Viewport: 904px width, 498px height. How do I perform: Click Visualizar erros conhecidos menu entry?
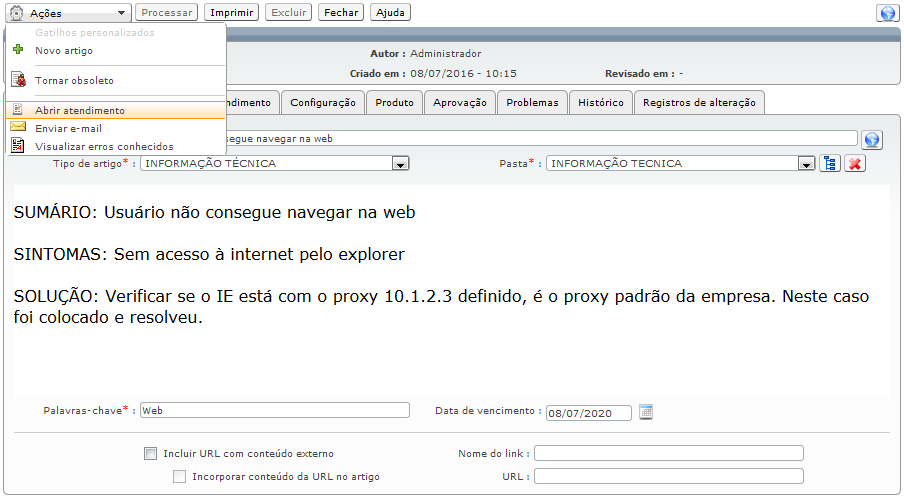[x=104, y=146]
